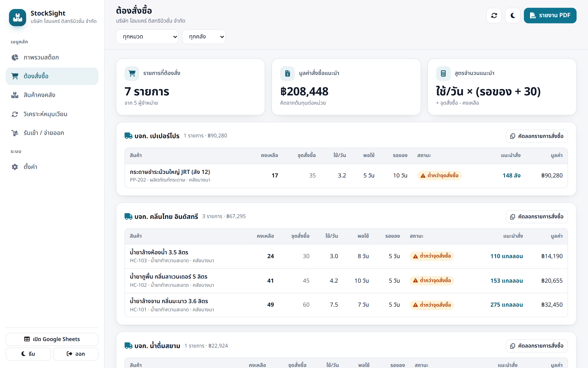Go to สินค้าคงคลัง inventory page
This screenshot has height=368, width=588.
52,95
